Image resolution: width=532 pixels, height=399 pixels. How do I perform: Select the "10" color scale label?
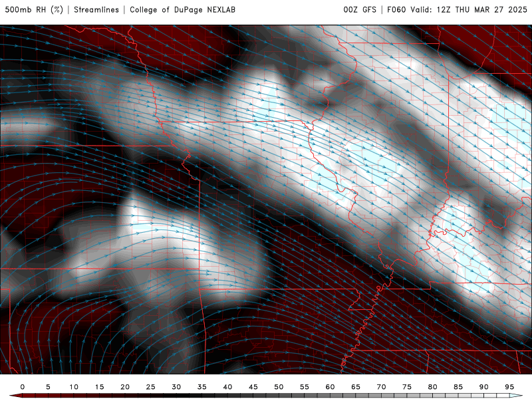pyautogui.click(x=74, y=387)
